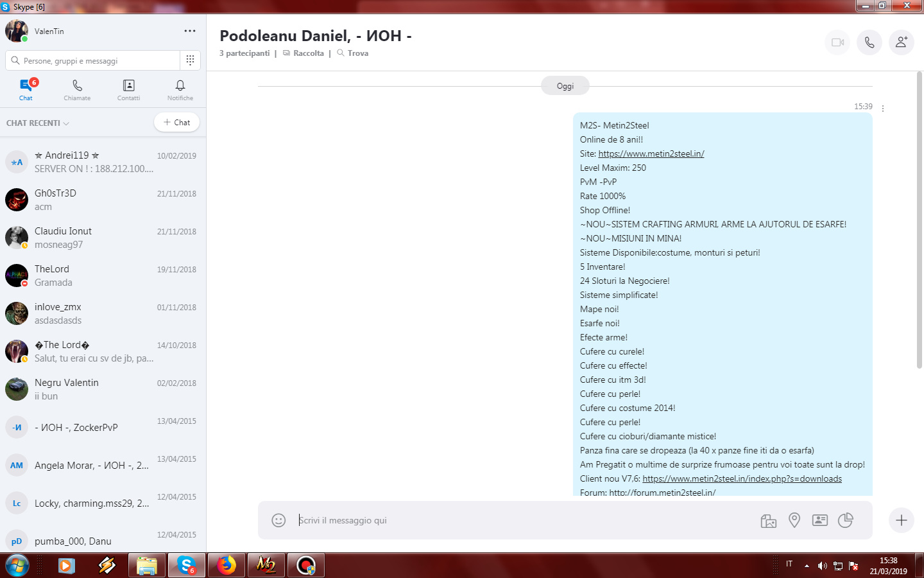This screenshot has width=924, height=578.
Task: Open the screen recorder taskbar icon
Action: coord(306,565)
